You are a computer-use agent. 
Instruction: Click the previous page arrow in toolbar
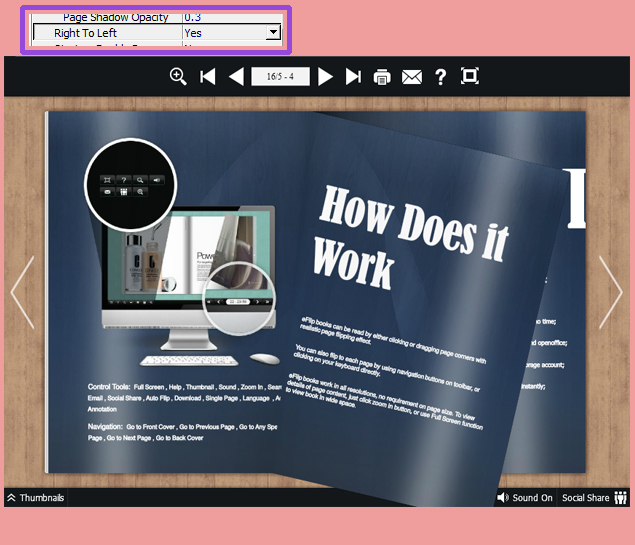[x=237, y=77]
